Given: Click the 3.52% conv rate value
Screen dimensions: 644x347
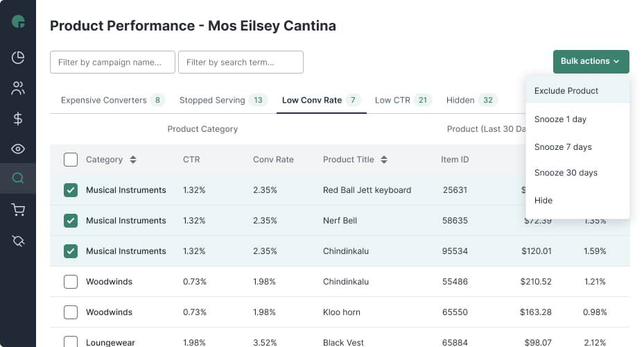Looking at the screenshot, I should (x=265, y=342).
